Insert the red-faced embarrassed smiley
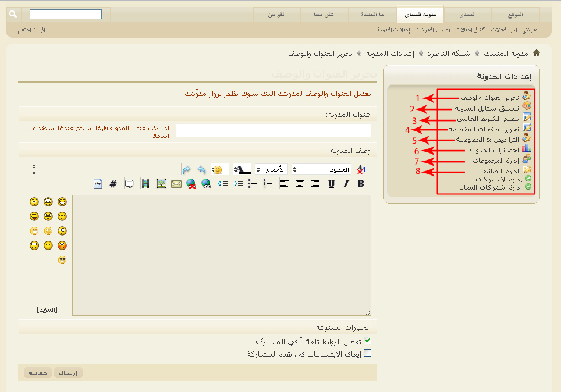The height and width of the screenshot is (392, 561). tap(62, 245)
